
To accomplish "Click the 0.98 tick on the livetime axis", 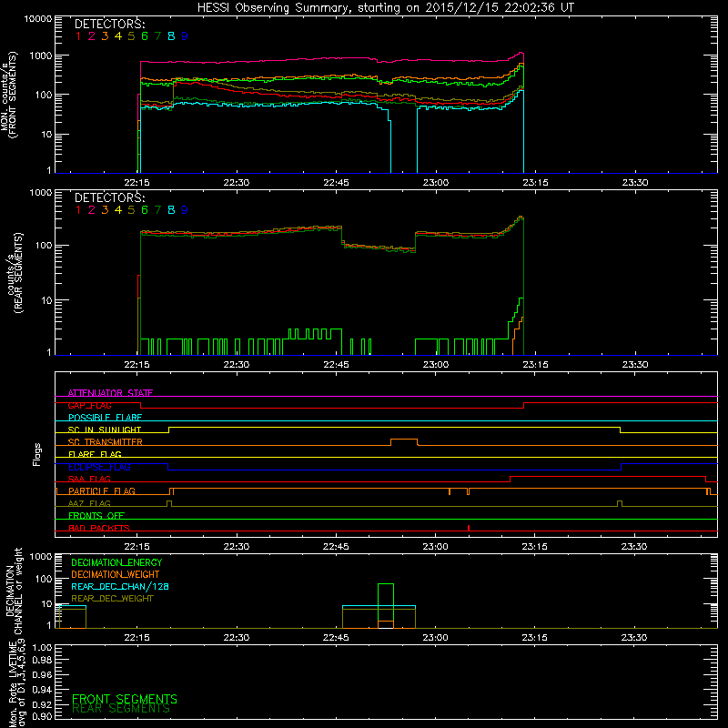I will coord(42,661).
